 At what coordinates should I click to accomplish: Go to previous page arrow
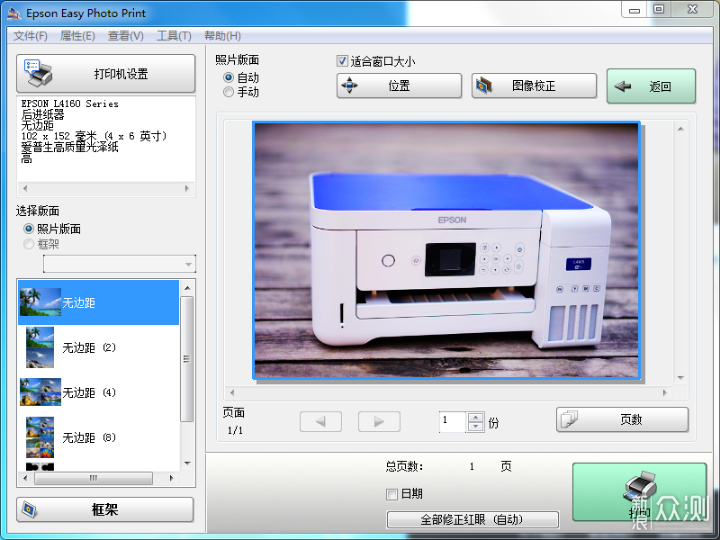point(320,422)
